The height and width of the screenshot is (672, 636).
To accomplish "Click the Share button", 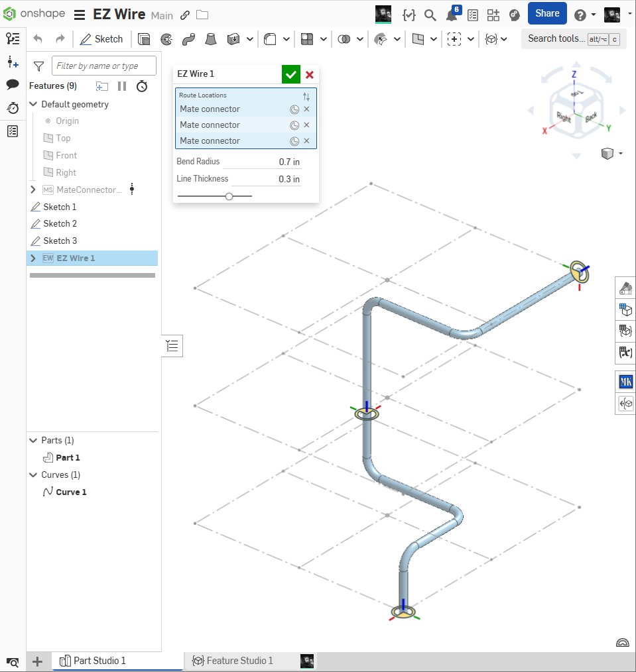I will [546, 13].
